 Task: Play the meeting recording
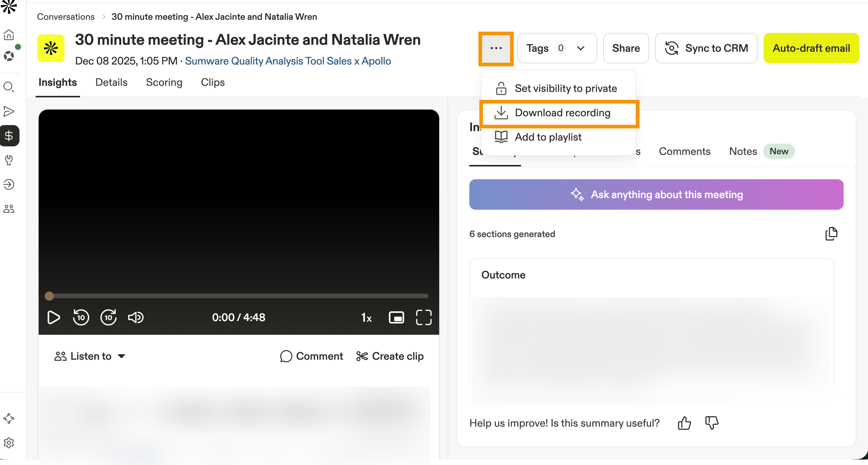tap(53, 317)
